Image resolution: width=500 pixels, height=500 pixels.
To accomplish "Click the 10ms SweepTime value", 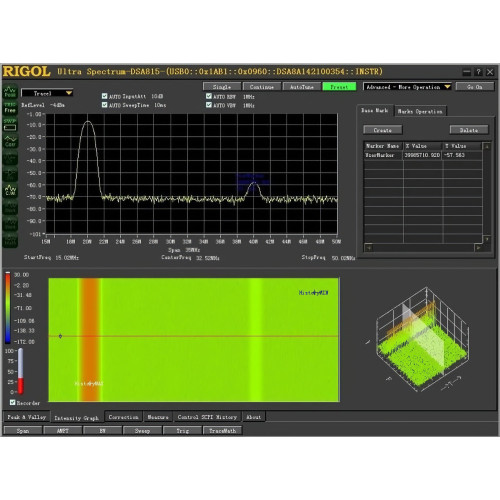I will pyautogui.click(x=160, y=105).
